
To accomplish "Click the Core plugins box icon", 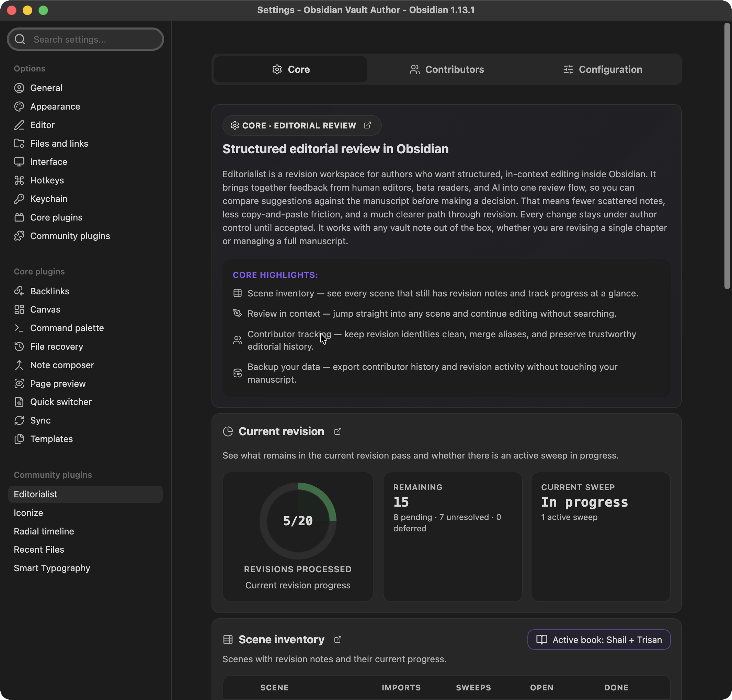I will (x=19, y=217).
